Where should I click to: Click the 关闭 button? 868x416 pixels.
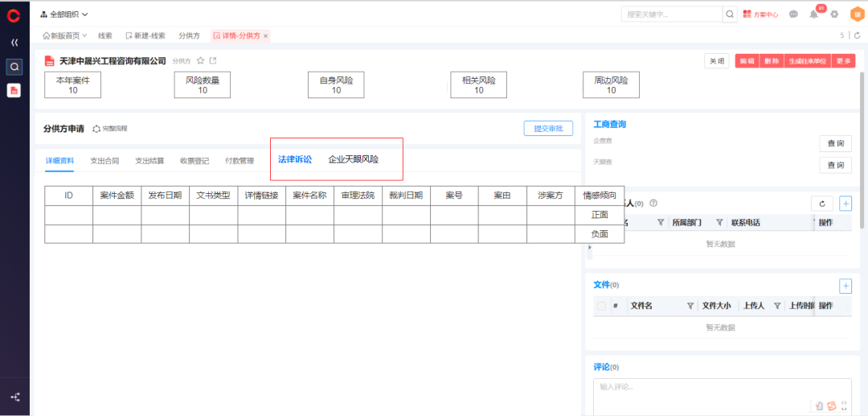[x=716, y=61]
